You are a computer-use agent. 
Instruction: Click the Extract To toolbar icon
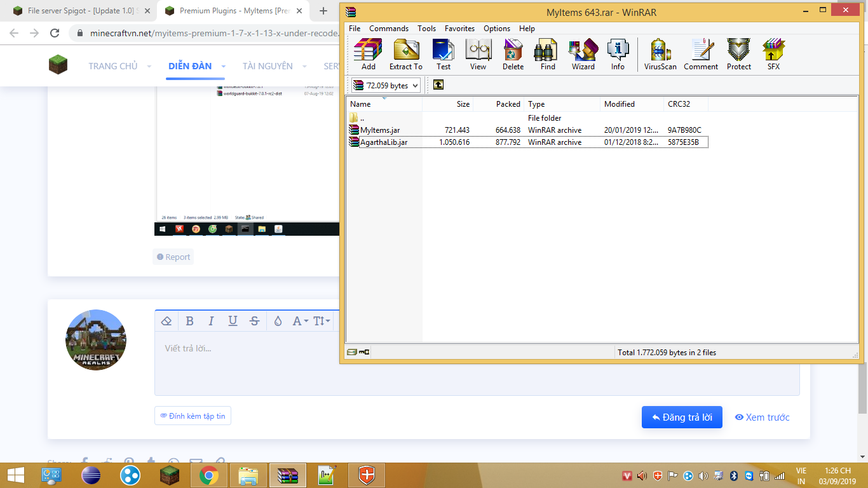pyautogui.click(x=405, y=54)
